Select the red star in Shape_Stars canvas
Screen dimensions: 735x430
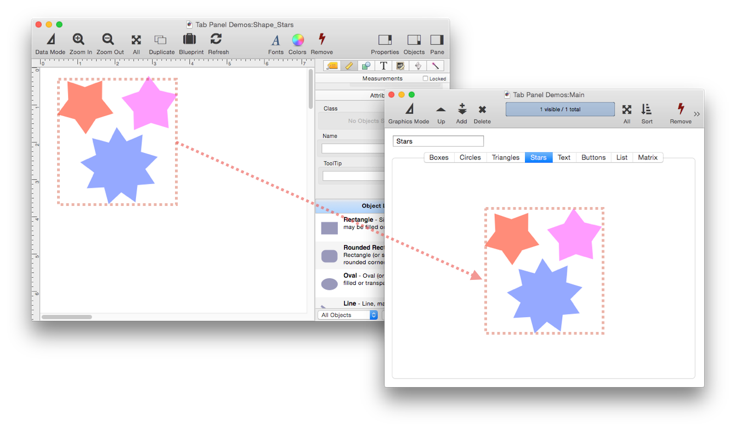85,106
